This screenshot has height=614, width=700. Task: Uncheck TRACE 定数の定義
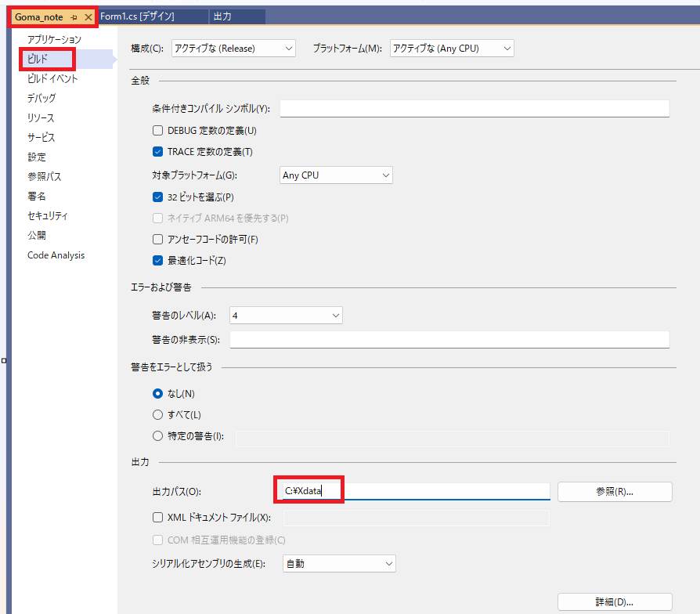[157, 152]
